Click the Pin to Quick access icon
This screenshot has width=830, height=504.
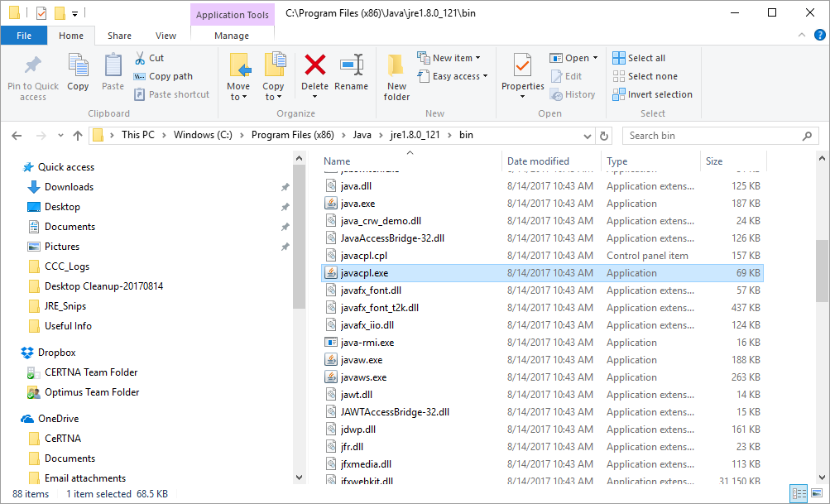click(33, 66)
